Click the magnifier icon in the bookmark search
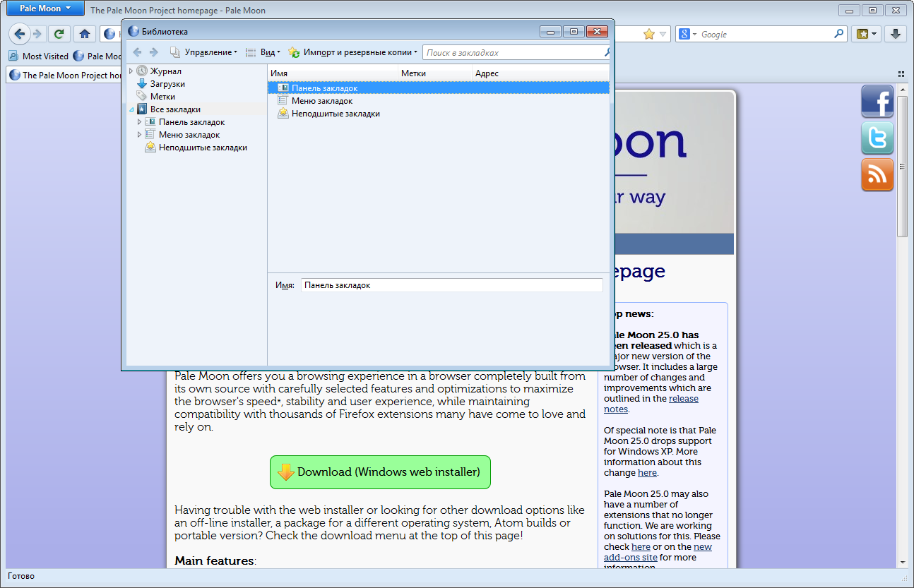914x588 pixels. pos(607,52)
